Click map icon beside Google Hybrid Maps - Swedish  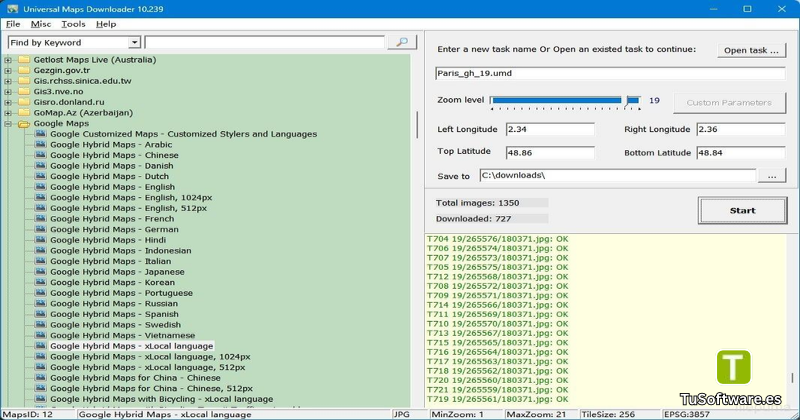pos(41,325)
